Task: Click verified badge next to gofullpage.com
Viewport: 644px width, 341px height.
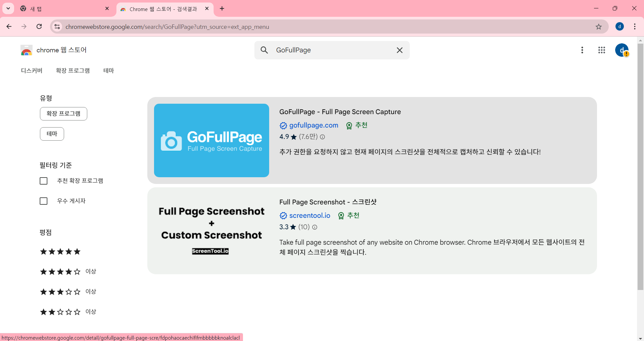Action: [283, 126]
